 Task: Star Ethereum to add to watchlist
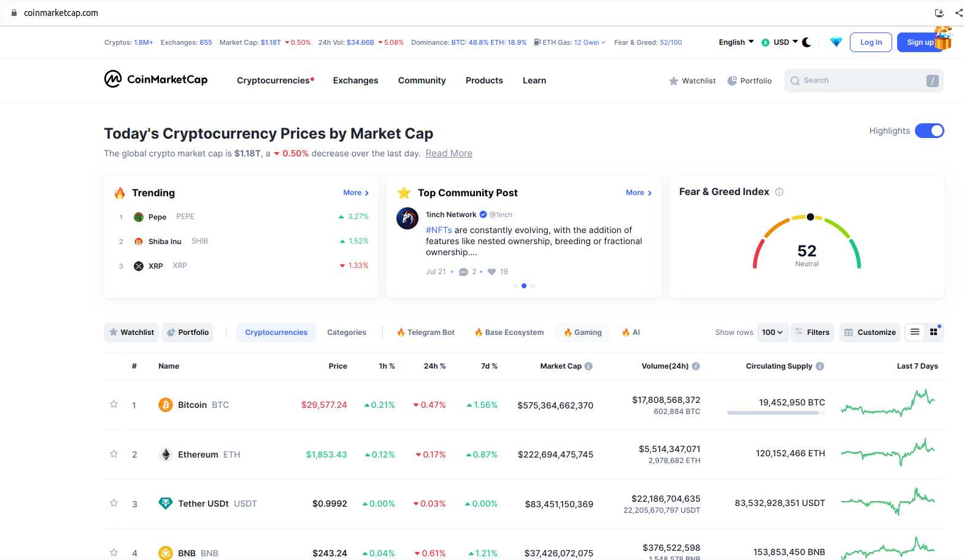click(x=114, y=454)
